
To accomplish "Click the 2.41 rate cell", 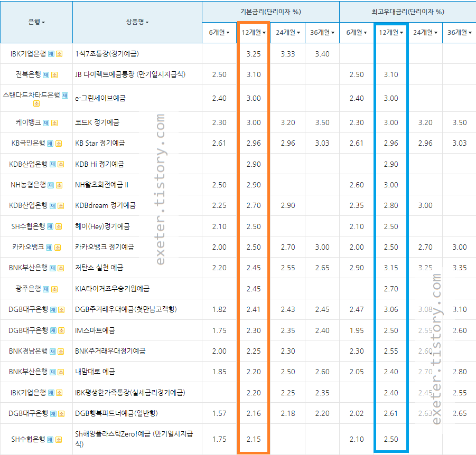I will [x=254, y=309].
